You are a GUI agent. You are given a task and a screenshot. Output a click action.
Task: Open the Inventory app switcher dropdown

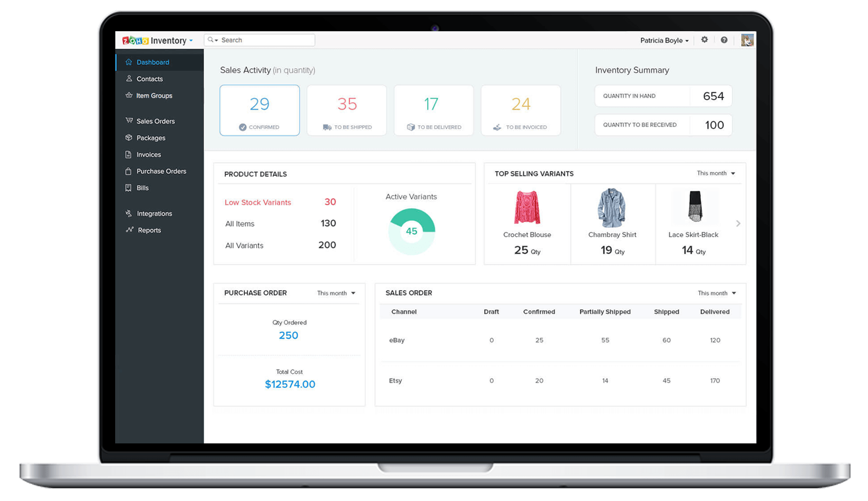191,40
